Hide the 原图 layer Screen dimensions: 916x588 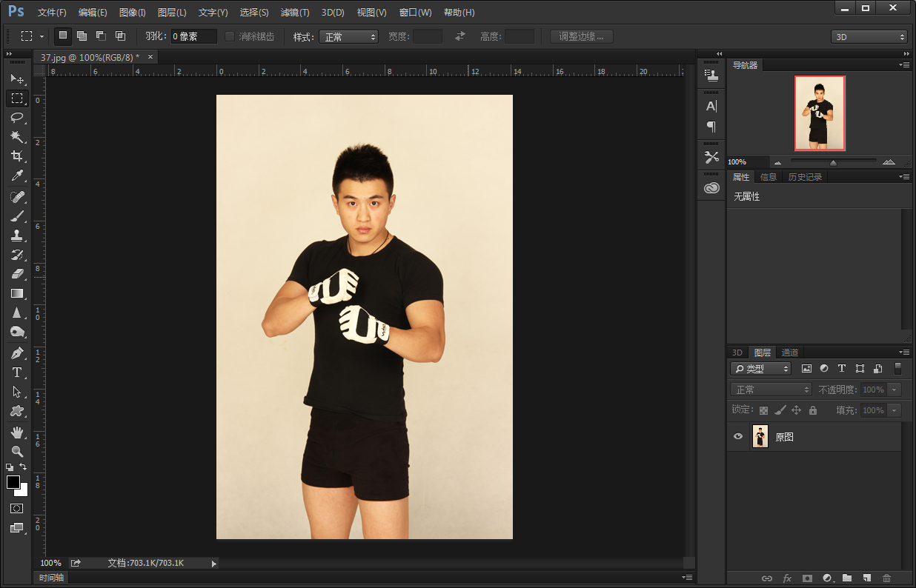point(737,436)
